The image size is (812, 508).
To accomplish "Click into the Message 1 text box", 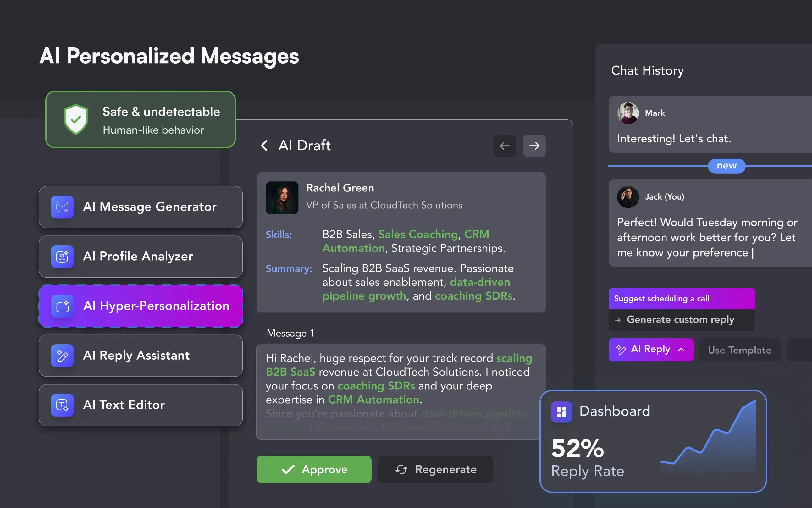I will point(401,392).
